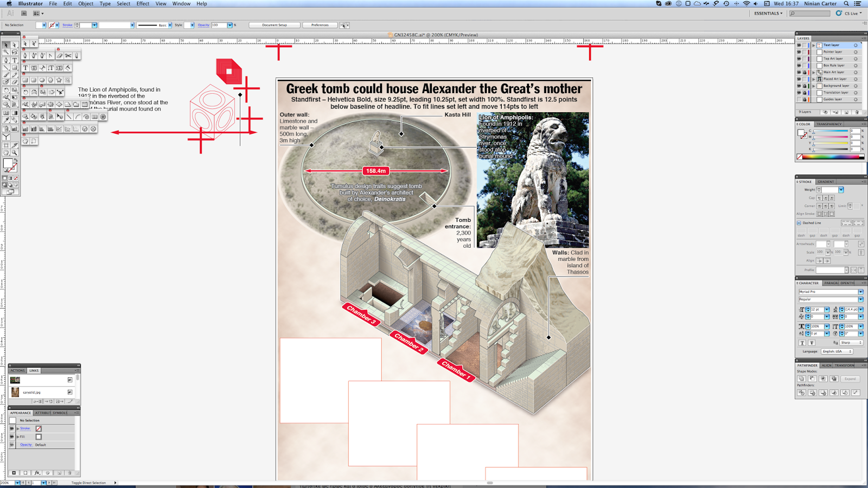Choose the Vertical Type tool in the type tearoff
The width and height of the screenshot is (868, 488).
point(51,68)
